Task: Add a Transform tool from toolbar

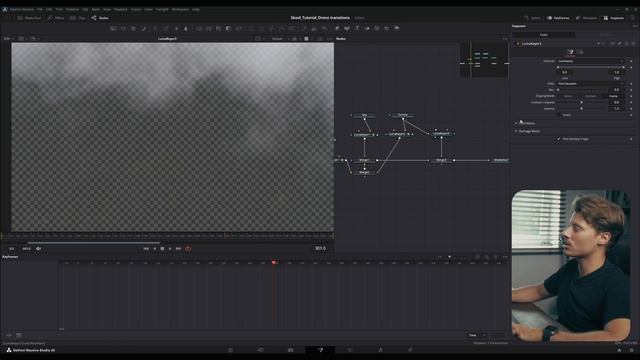Action: (x=239, y=29)
